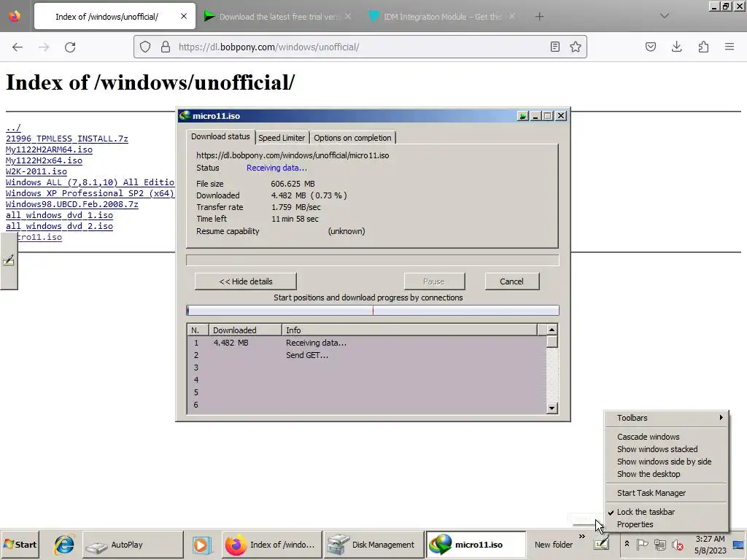
Task: Click the padlock site security icon
Action: tap(166, 47)
